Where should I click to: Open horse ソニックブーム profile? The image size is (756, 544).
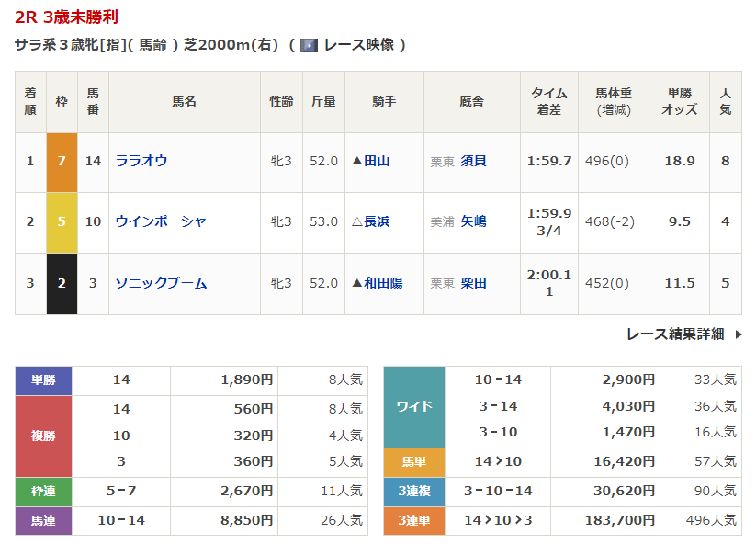pyautogui.click(x=161, y=283)
